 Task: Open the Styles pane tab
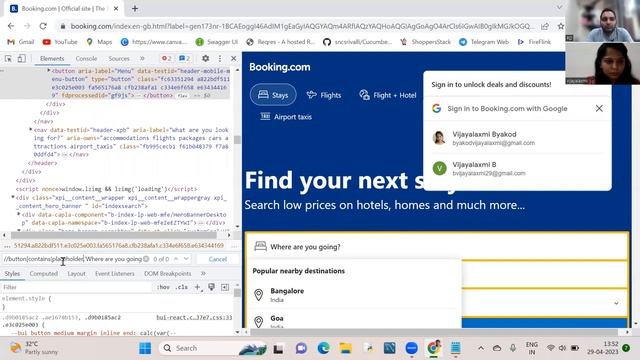point(12,273)
